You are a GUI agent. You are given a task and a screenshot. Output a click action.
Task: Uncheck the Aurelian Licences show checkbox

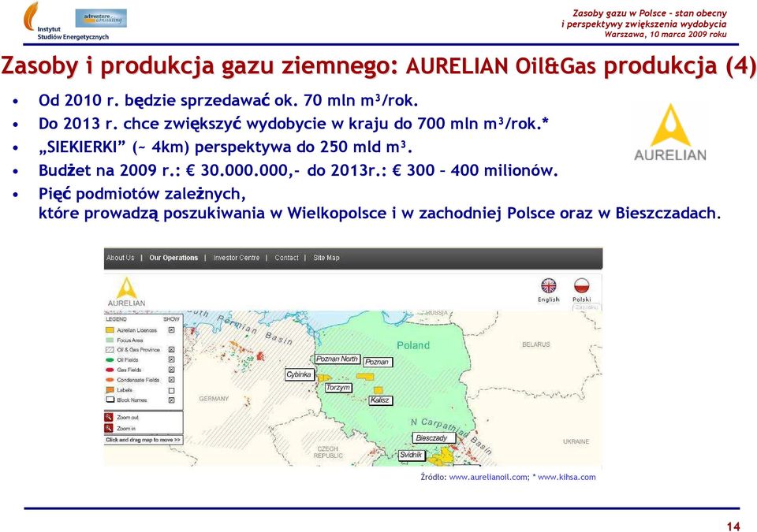point(171,330)
